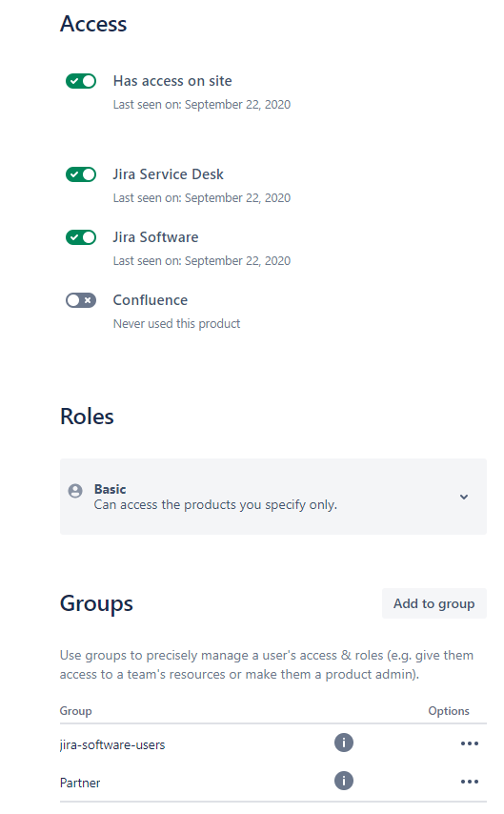This screenshot has height=814, width=504.
Task: Click the Basic role user avatar icon
Action: pos(75,491)
